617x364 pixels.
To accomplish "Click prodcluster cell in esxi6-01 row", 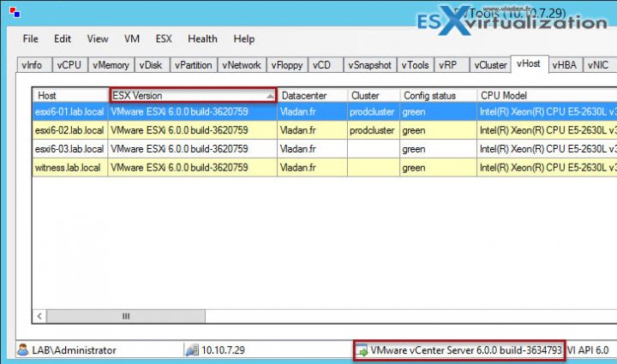I will coord(374,111).
